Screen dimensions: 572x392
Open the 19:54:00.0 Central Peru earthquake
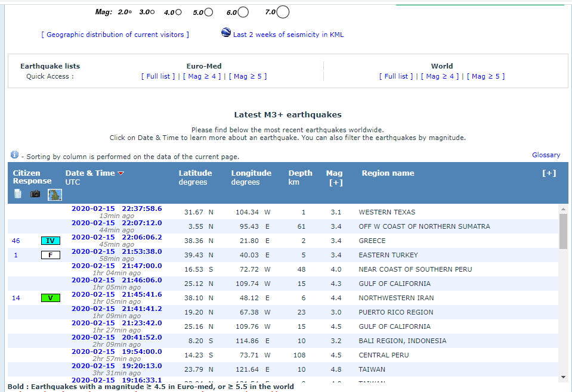[117, 351]
